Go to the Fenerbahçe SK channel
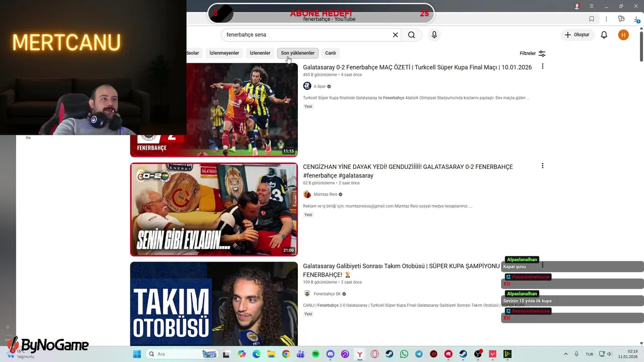The height and width of the screenshot is (362, 644). click(327, 294)
